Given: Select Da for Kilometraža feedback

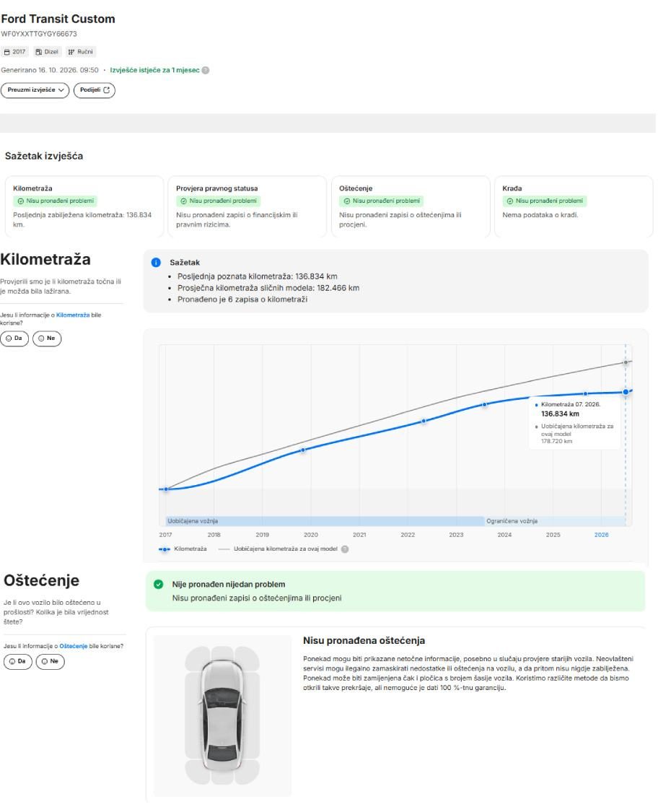Looking at the screenshot, I should pyautogui.click(x=14, y=339).
